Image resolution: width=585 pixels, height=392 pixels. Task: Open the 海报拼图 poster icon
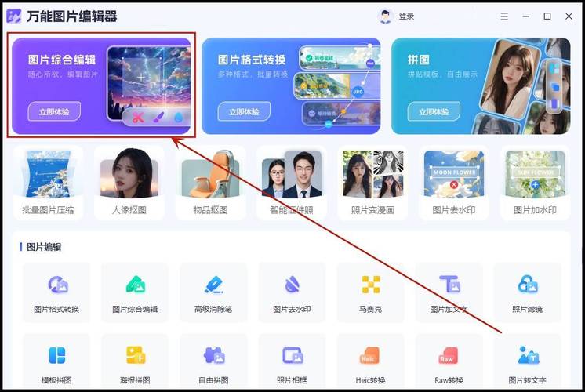(136, 354)
